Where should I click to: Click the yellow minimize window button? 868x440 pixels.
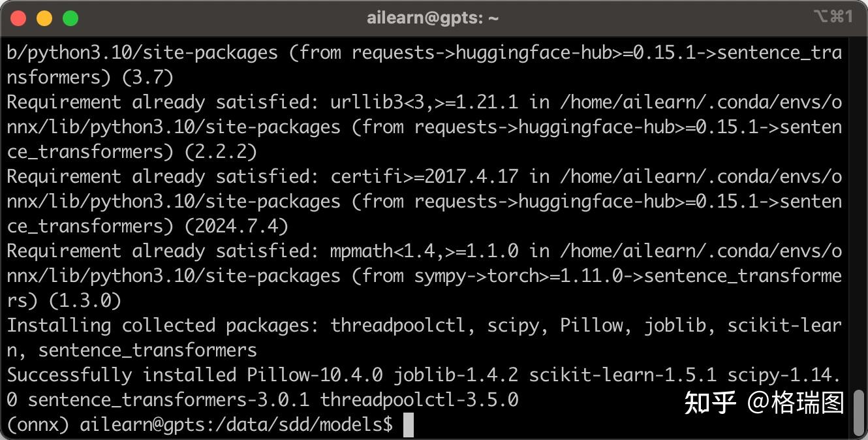click(44, 18)
